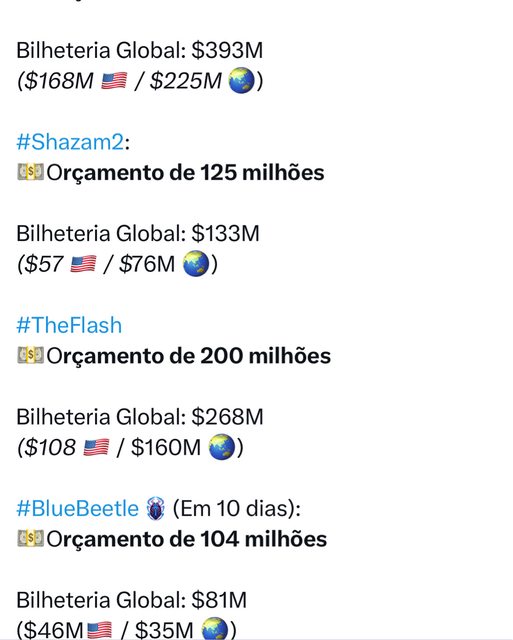Click the US flag emoji after $46M
Viewport: 513px width, 640px height.
click(100, 630)
